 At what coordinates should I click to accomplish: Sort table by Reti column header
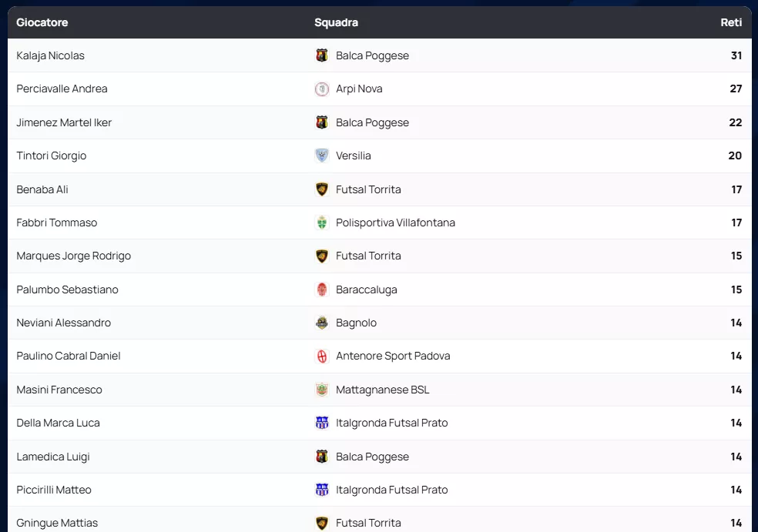pos(731,22)
